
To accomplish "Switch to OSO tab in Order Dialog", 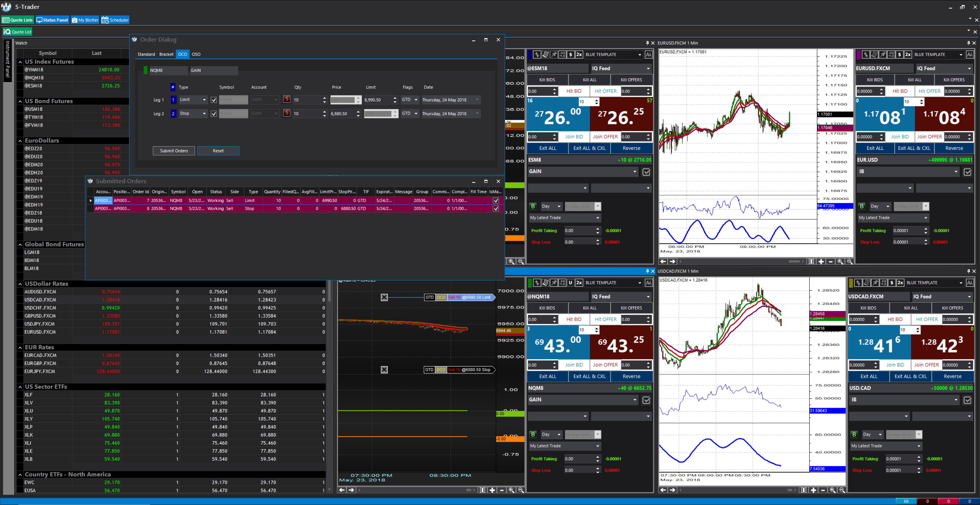I will coord(196,54).
